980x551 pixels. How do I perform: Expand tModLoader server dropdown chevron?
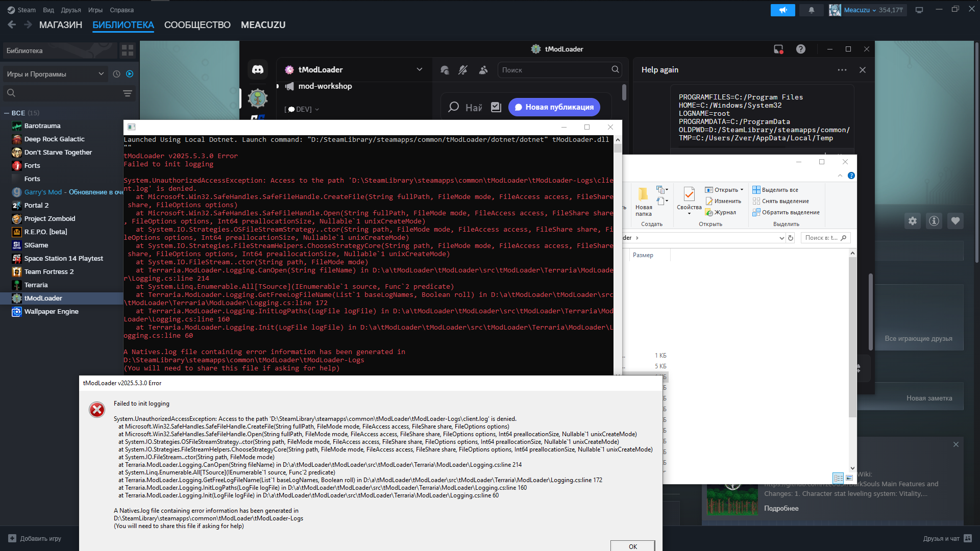coord(419,69)
